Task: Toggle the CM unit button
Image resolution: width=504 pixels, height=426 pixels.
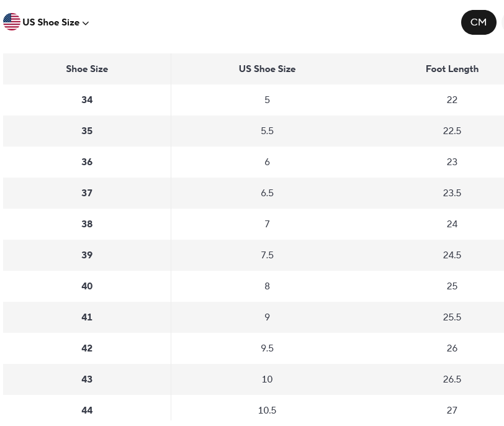Action: point(478,22)
